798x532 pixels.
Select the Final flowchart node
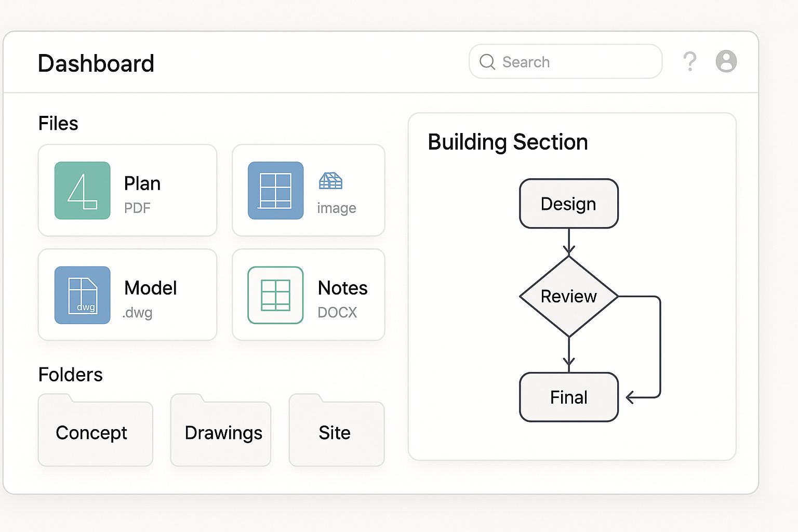coord(569,397)
